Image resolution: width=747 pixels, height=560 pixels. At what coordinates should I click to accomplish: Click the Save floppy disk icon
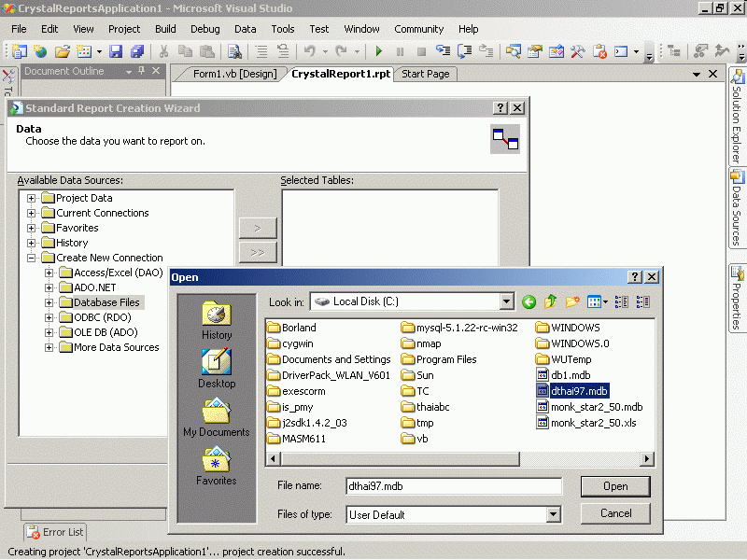tap(116, 51)
